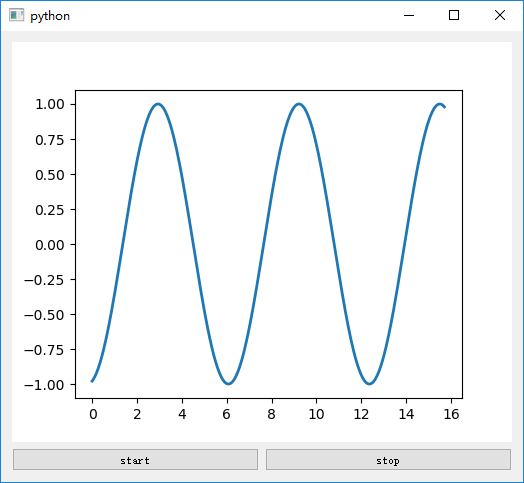Click the x-axis label 12

pyautogui.click(x=361, y=414)
